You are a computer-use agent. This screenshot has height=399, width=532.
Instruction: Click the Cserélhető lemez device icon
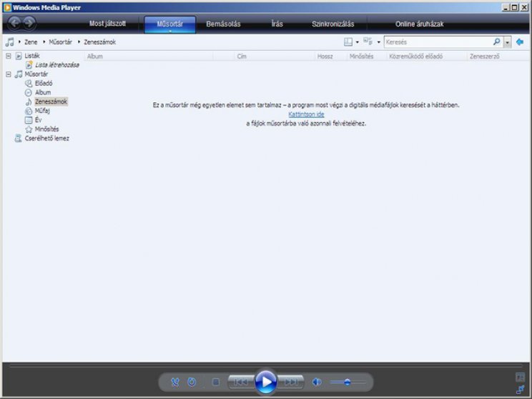19,138
